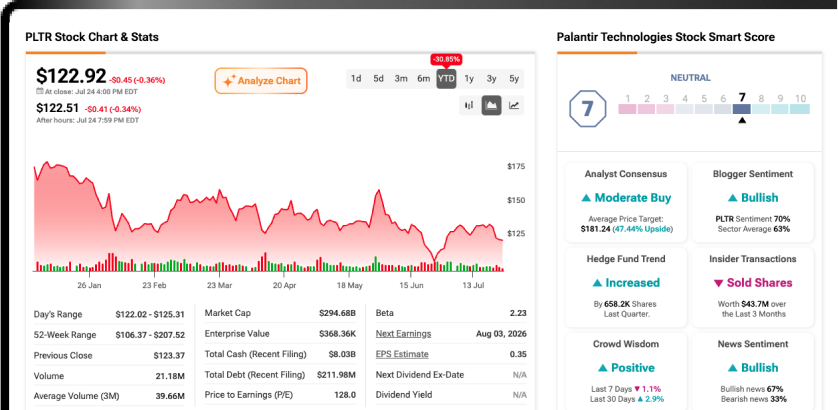
Task: Click the Hedge Fund Increased arrow
Action: (597, 283)
